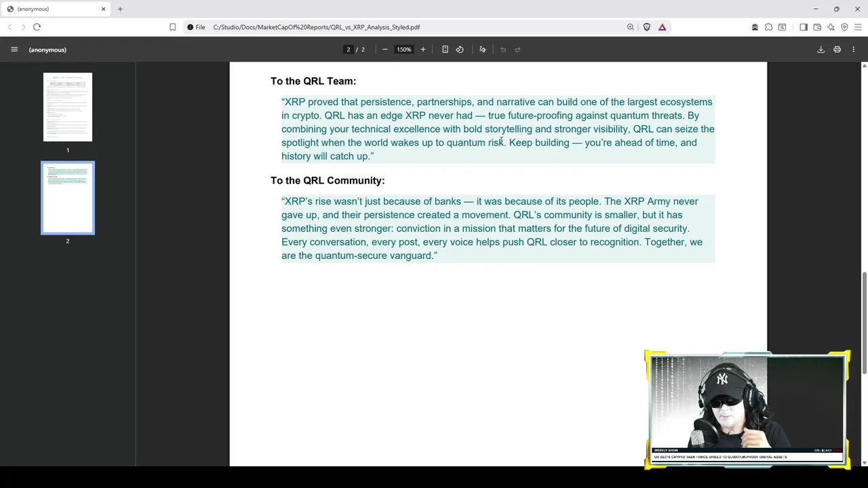Image resolution: width=868 pixels, height=488 pixels.
Task: Go back to previous page
Action: point(9,27)
